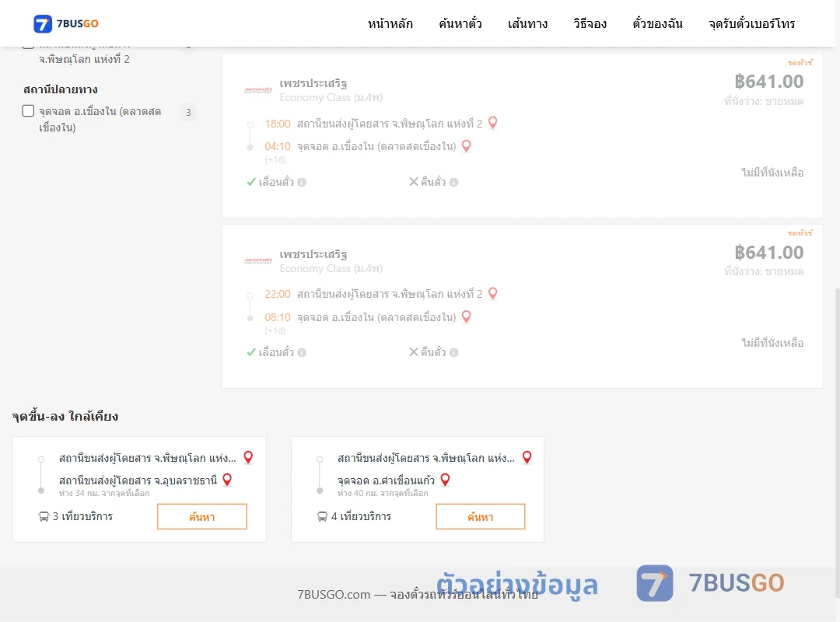Image resolution: width=840 pixels, height=622 pixels.
Task: Open the ตั๋วของฉัน menu item
Action: point(657,23)
